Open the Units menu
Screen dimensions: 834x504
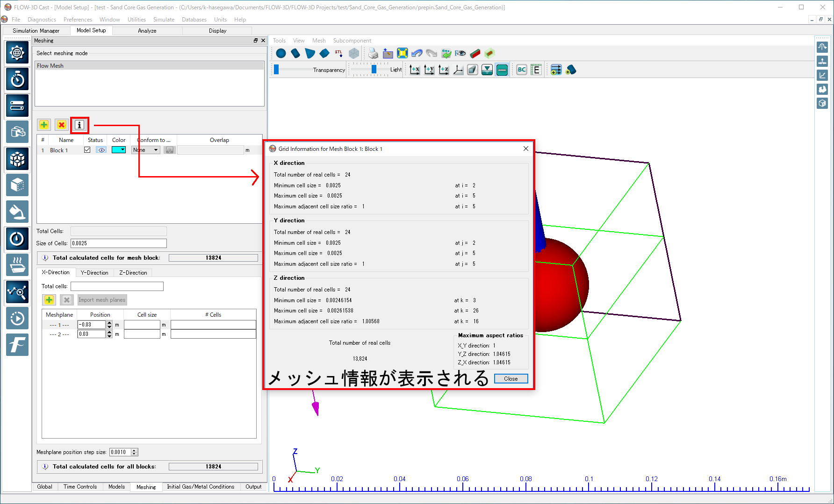220,20
